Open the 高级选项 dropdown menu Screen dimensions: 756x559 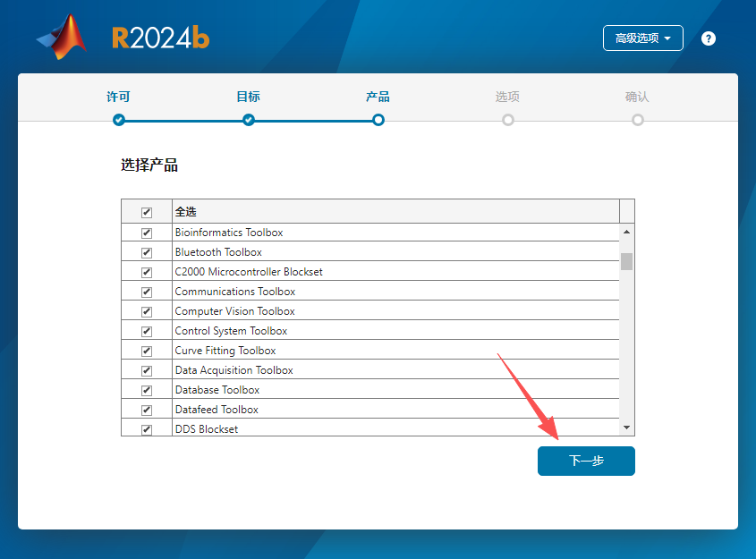click(642, 38)
